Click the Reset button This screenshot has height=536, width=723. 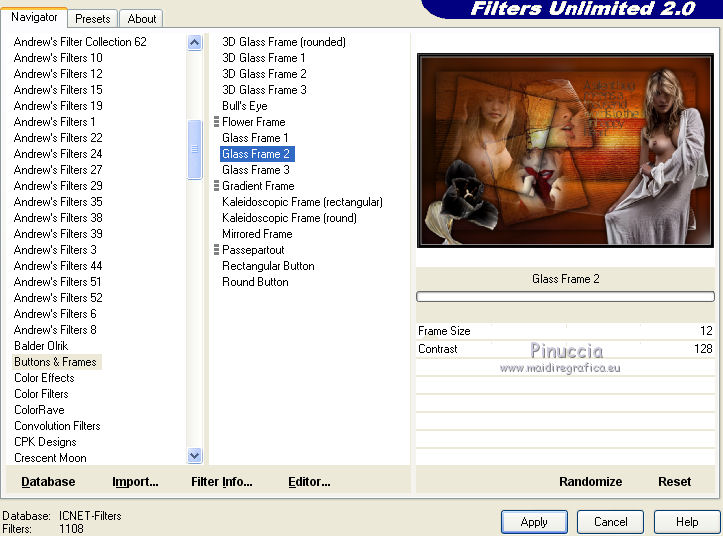click(x=675, y=482)
